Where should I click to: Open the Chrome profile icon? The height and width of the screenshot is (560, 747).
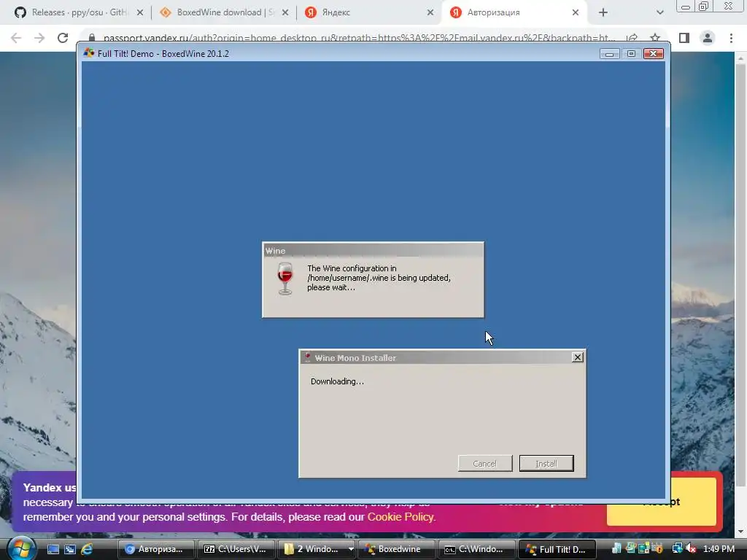(708, 38)
